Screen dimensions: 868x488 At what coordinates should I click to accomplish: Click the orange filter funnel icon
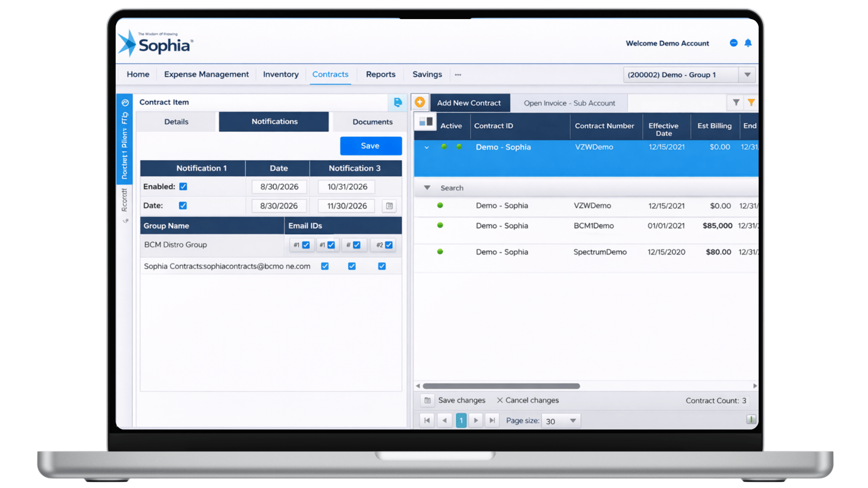click(751, 102)
